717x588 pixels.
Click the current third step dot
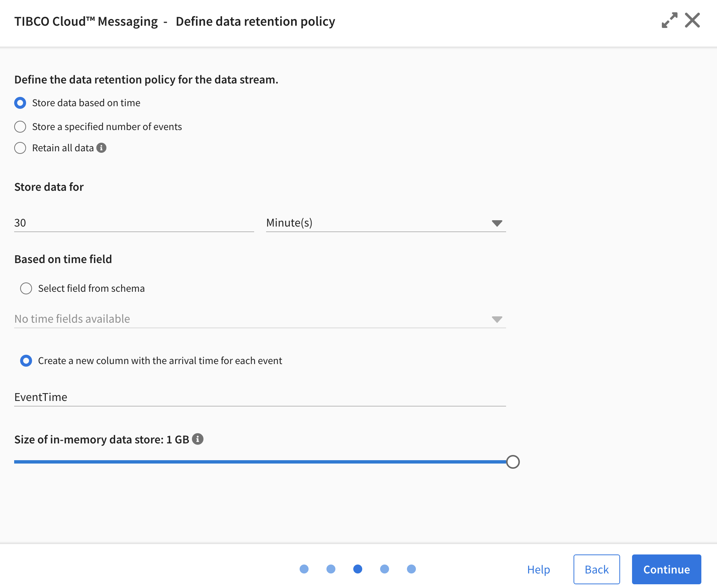pyautogui.click(x=358, y=569)
